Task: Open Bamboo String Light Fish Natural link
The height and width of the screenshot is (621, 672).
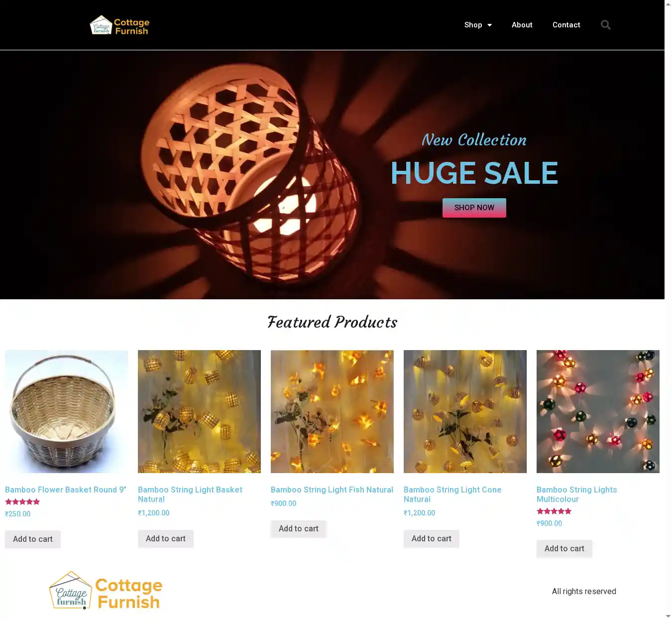Action: [332, 490]
